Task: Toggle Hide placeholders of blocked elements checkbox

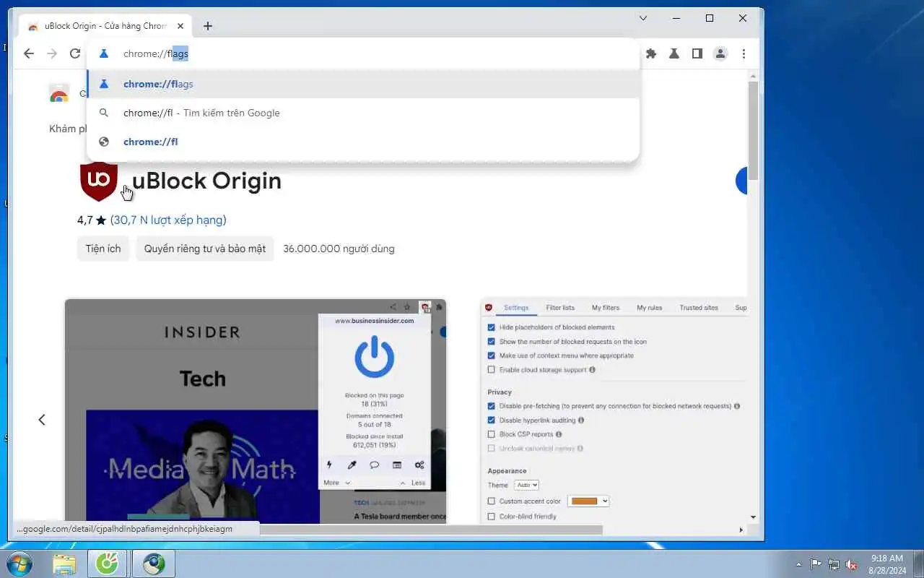Action: click(492, 327)
